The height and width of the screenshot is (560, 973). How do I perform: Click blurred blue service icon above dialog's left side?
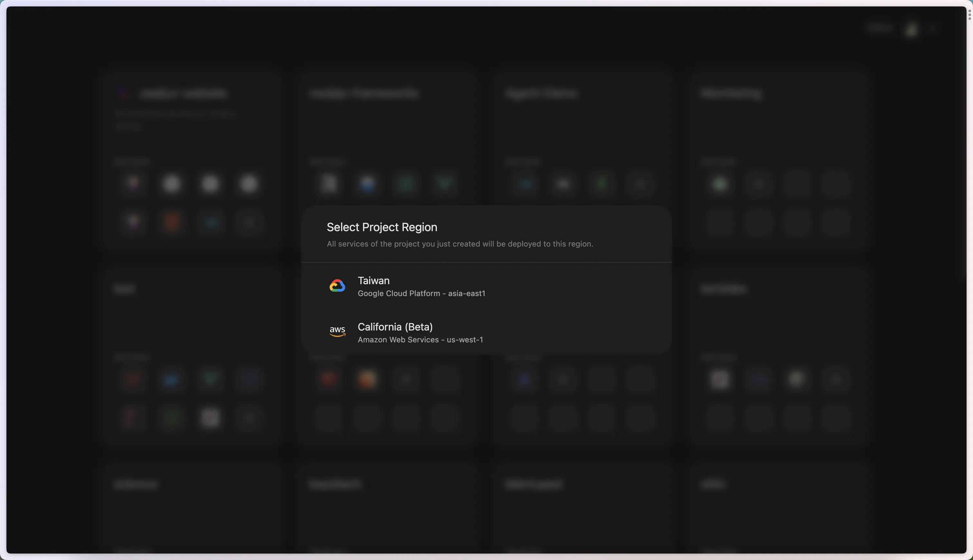[367, 184]
